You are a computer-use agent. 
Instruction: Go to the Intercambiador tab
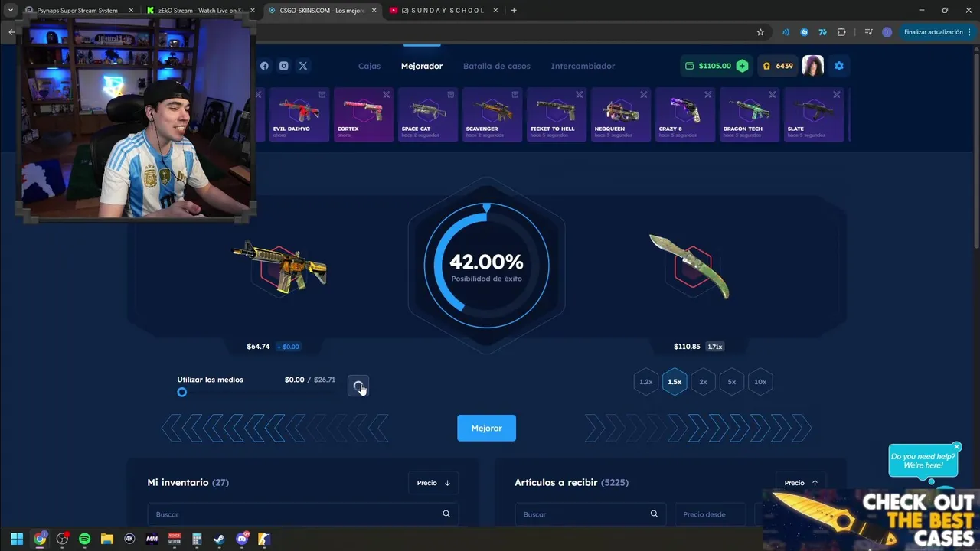pos(583,66)
